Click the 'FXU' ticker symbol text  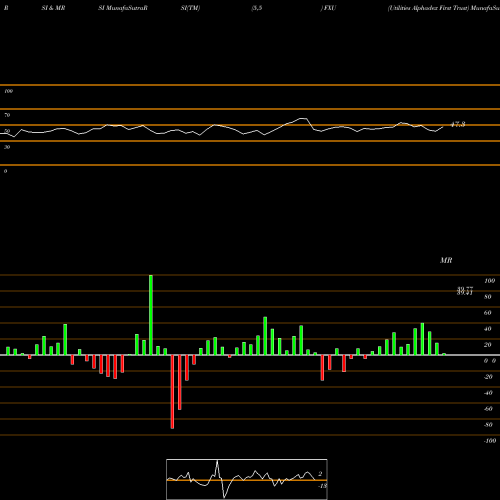tap(330, 8)
